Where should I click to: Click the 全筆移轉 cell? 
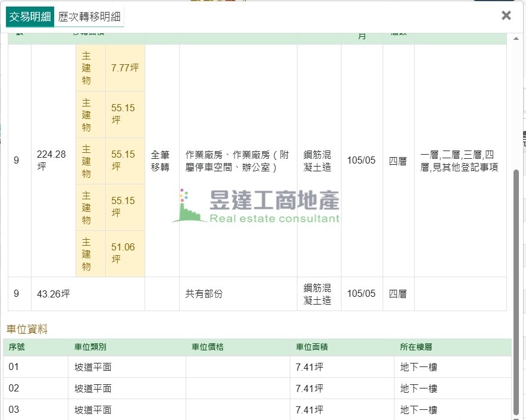(161, 161)
